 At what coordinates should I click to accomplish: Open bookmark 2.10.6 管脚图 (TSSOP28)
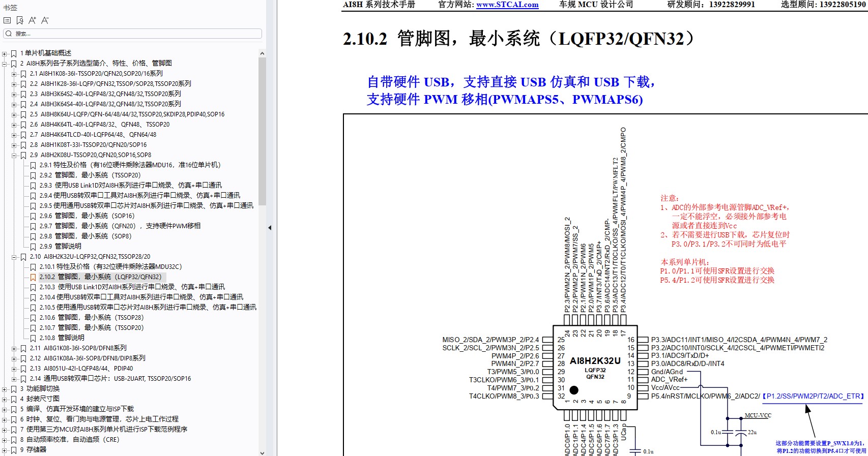[92, 318]
